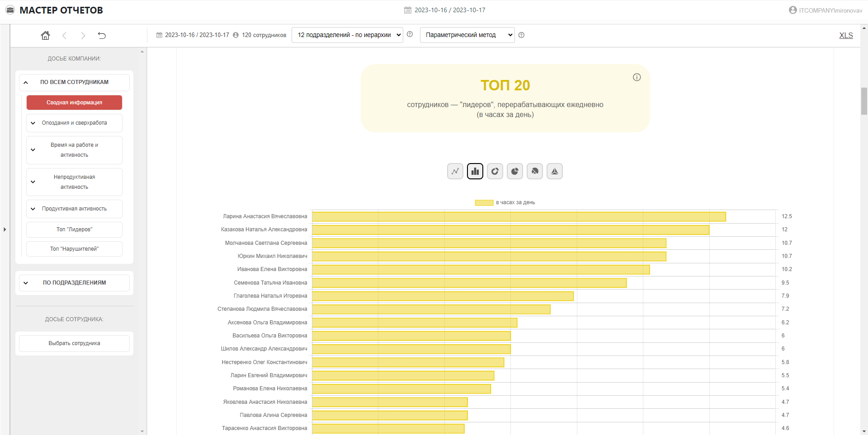Switch to polar area chart view
Image resolution: width=868 pixels, height=435 pixels.
(534, 171)
